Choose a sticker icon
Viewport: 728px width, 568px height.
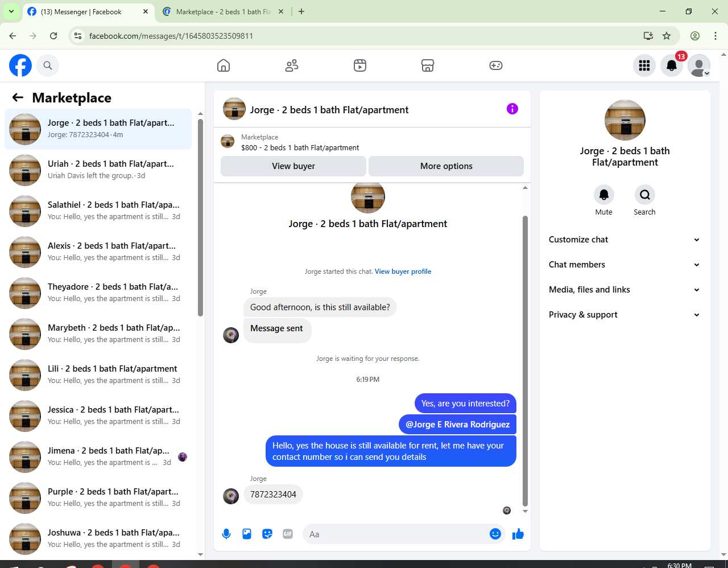tap(267, 534)
